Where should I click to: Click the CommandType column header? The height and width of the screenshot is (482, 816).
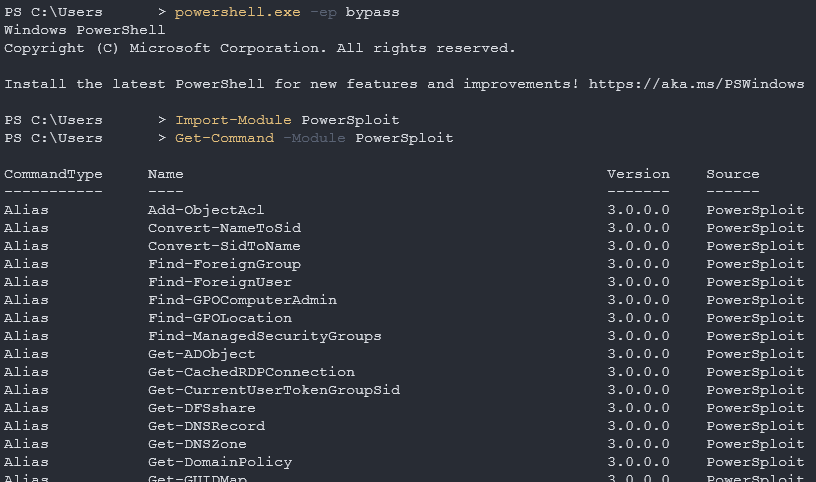tap(53, 174)
